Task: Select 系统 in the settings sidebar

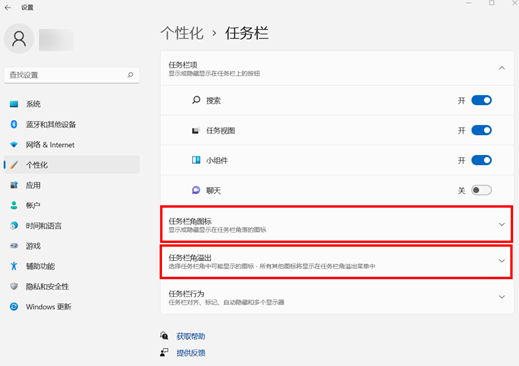Action: coord(72,104)
